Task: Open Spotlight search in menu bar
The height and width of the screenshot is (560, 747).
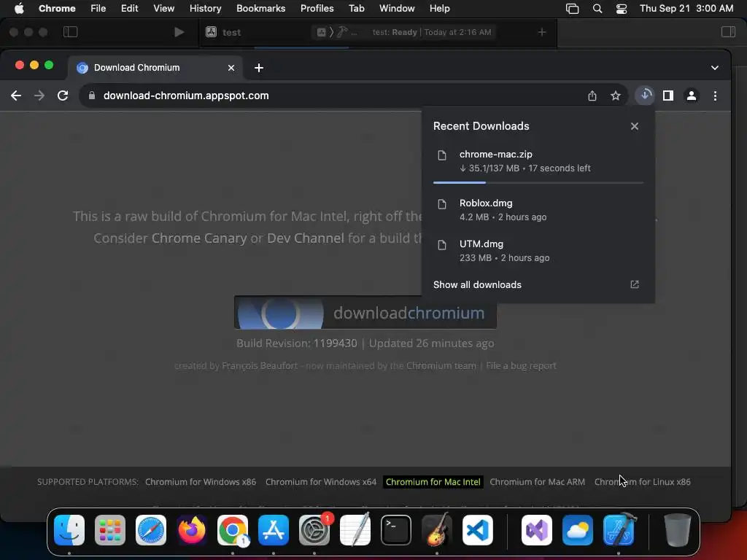Action: [x=597, y=9]
